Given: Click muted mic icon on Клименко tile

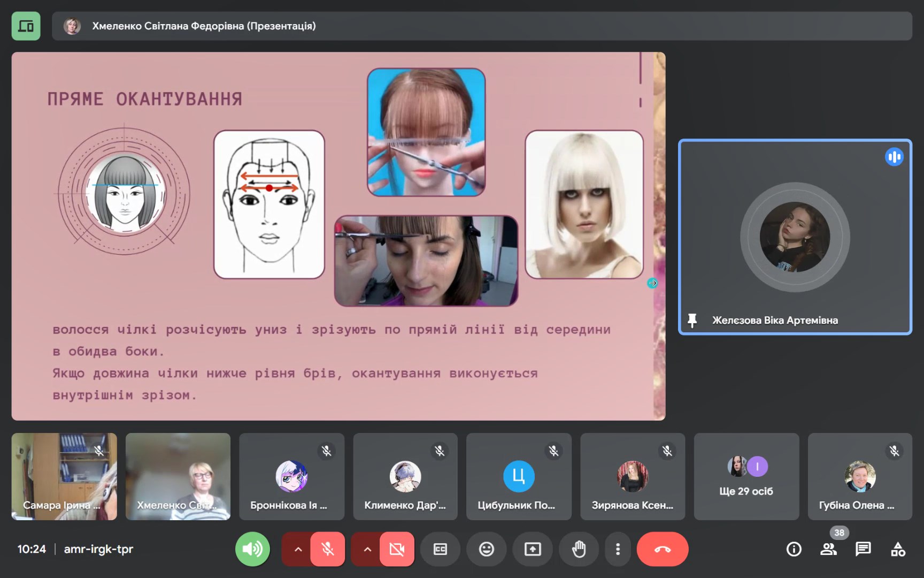Looking at the screenshot, I should click(x=440, y=451).
